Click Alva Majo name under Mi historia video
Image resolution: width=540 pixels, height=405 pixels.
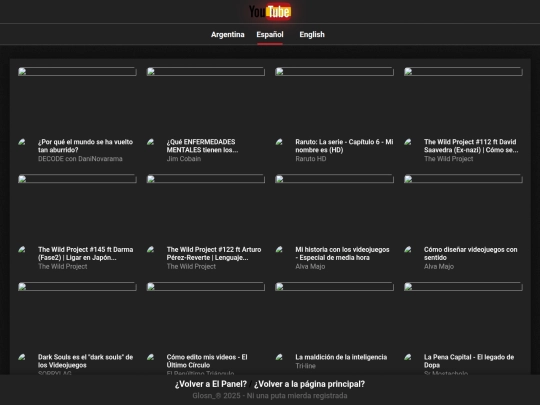pos(310,266)
